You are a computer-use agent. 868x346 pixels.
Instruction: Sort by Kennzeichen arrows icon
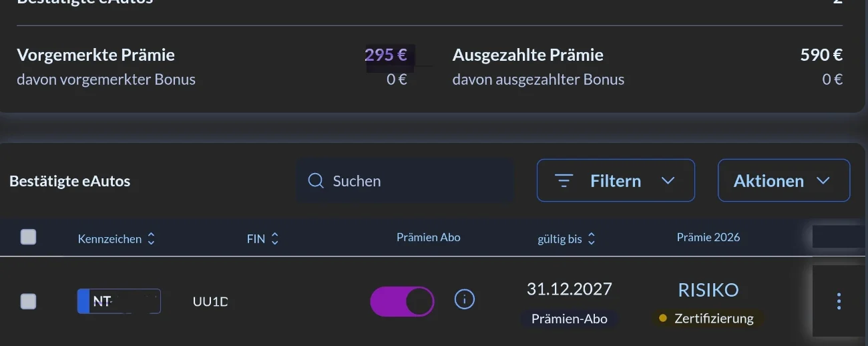[151, 238]
